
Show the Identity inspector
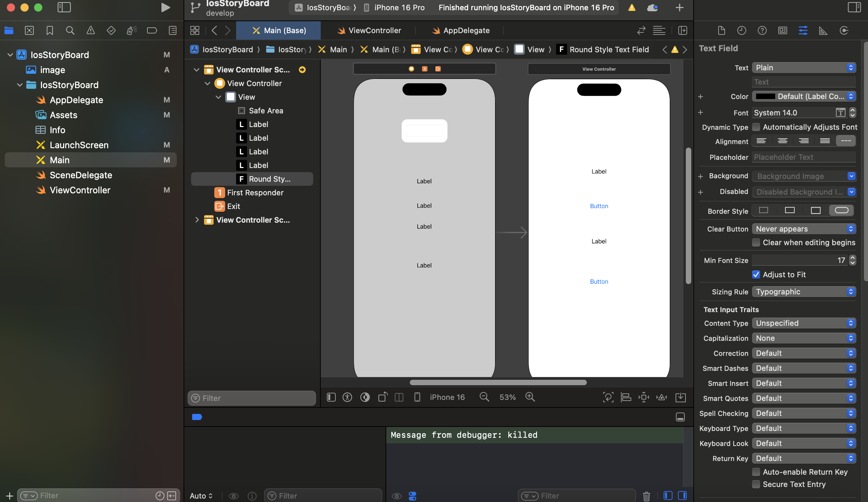pyautogui.click(x=783, y=30)
